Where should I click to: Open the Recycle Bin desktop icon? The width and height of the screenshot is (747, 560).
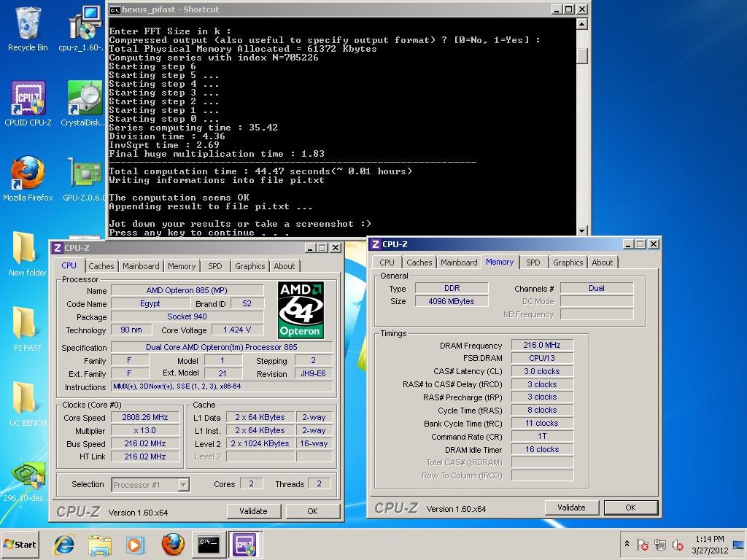(28, 28)
